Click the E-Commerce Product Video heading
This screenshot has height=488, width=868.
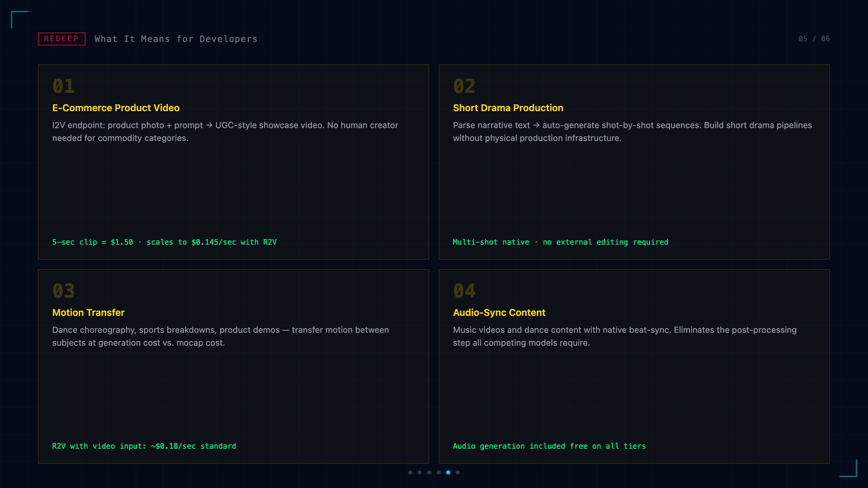116,108
